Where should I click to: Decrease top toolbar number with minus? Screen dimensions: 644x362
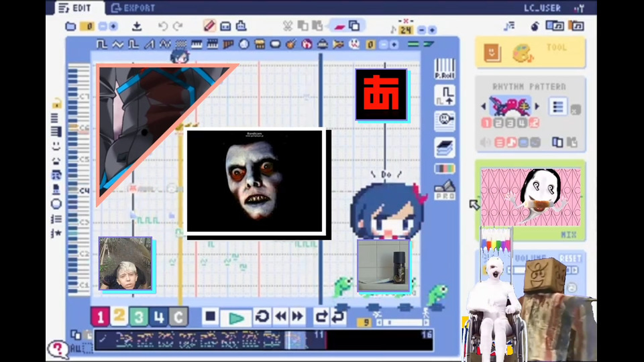coord(102,26)
